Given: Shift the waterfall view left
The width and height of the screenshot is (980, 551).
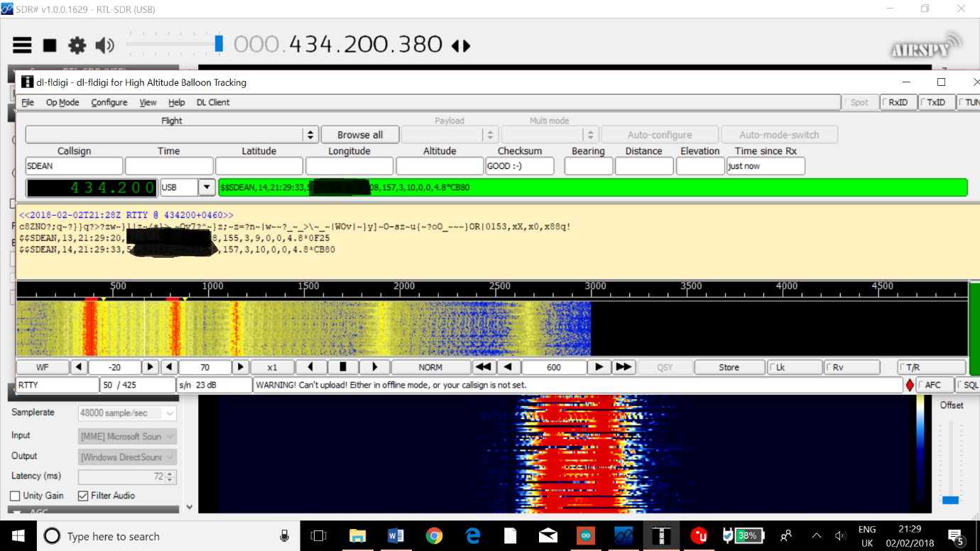Looking at the screenshot, I should 311,367.
